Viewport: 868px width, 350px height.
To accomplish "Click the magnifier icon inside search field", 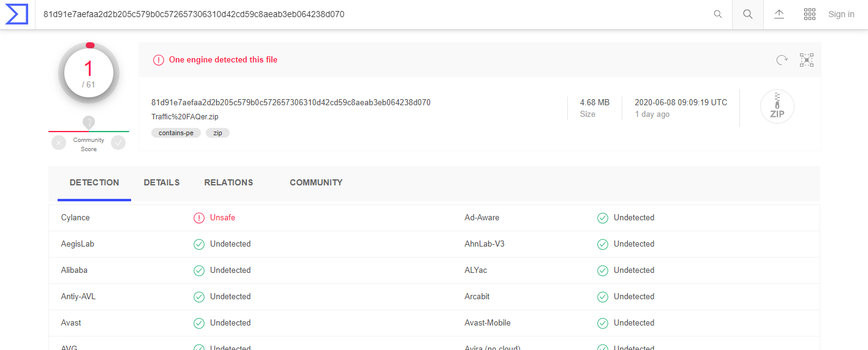I will (718, 14).
